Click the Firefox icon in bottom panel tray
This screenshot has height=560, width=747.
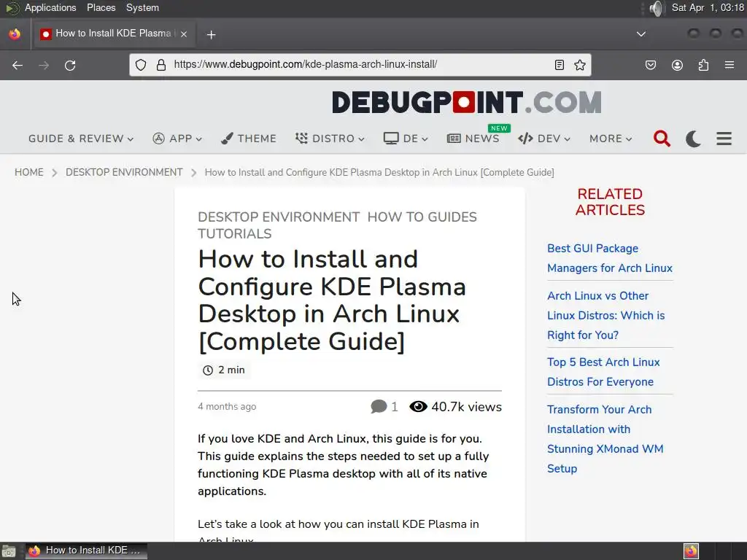pyautogui.click(x=691, y=551)
